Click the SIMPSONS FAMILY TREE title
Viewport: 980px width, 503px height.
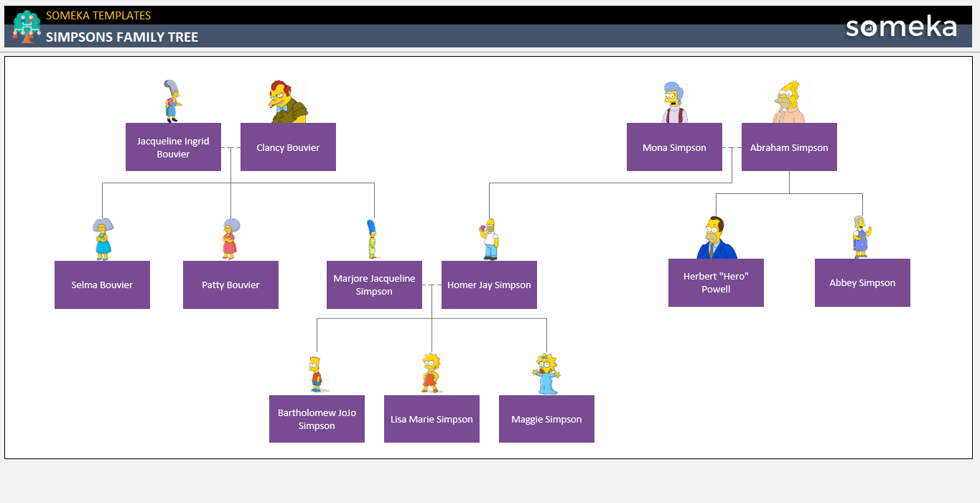121,37
